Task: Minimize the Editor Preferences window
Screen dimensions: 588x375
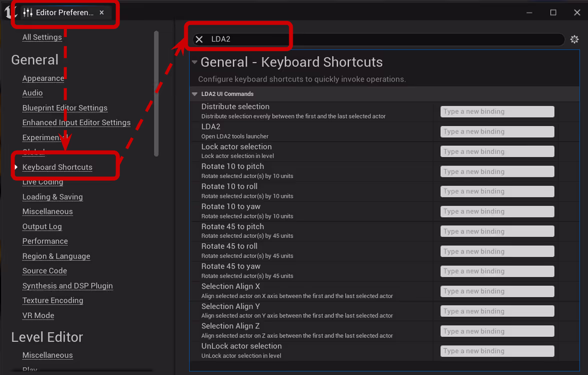Action: (529, 12)
